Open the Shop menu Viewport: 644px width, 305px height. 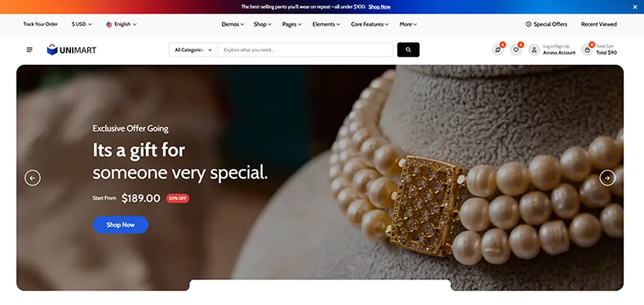pyautogui.click(x=262, y=24)
